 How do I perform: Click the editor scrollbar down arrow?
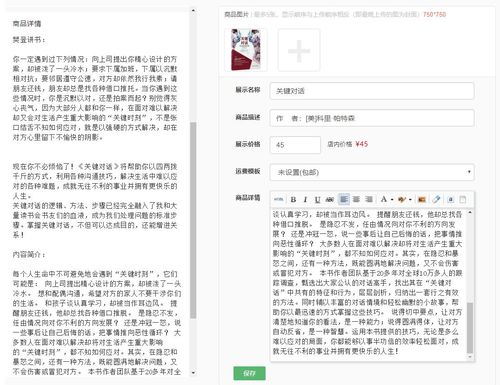click(x=470, y=357)
